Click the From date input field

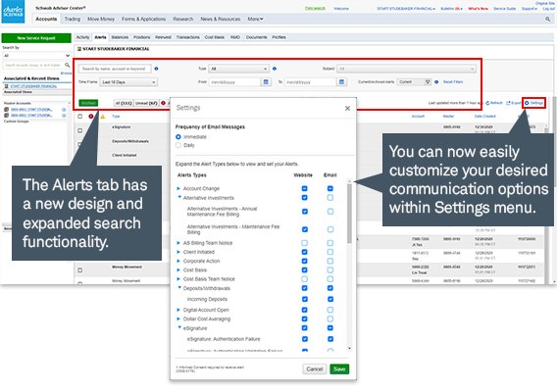pos(234,82)
